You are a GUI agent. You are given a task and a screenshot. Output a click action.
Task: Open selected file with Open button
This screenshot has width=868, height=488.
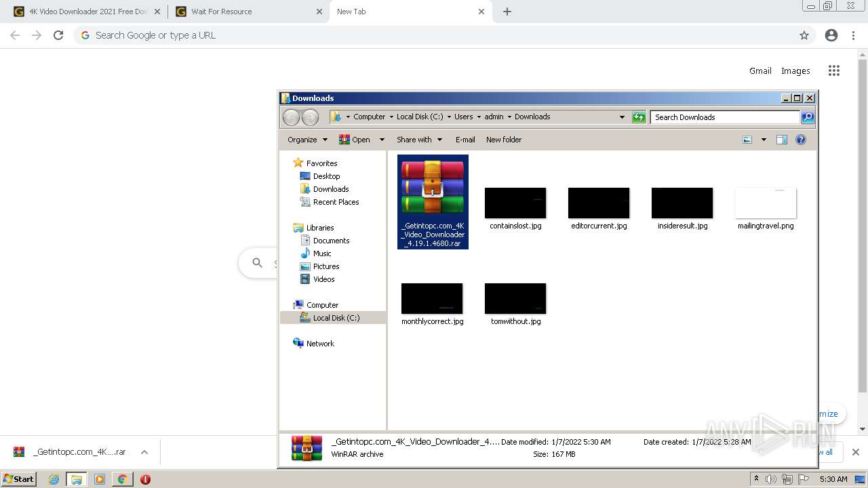[355, 140]
